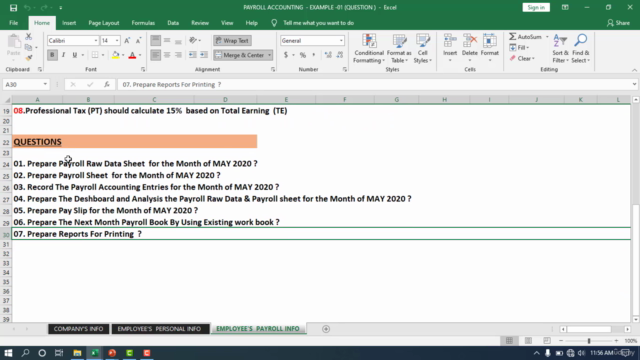The image size is (640, 360).
Task: Click the formula bar text field
Action: [x=373, y=84]
